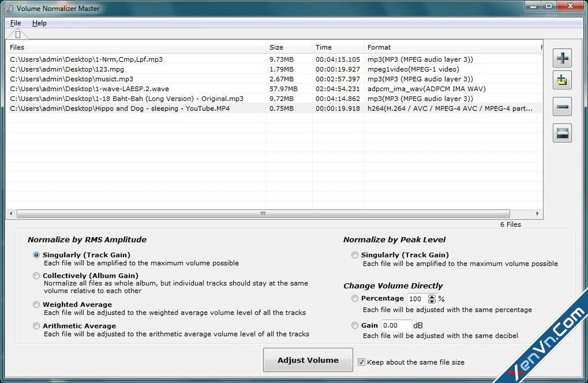This screenshot has width=588, height=383.
Task: Clear the whole list using bottom remove-all icon
Action: 562,133
